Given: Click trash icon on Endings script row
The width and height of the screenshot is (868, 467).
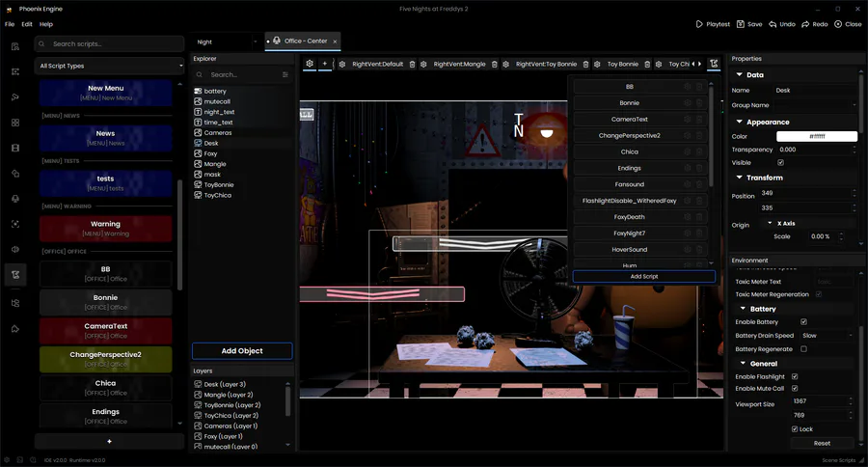Looking at the screenshot, I should (699, 168).
